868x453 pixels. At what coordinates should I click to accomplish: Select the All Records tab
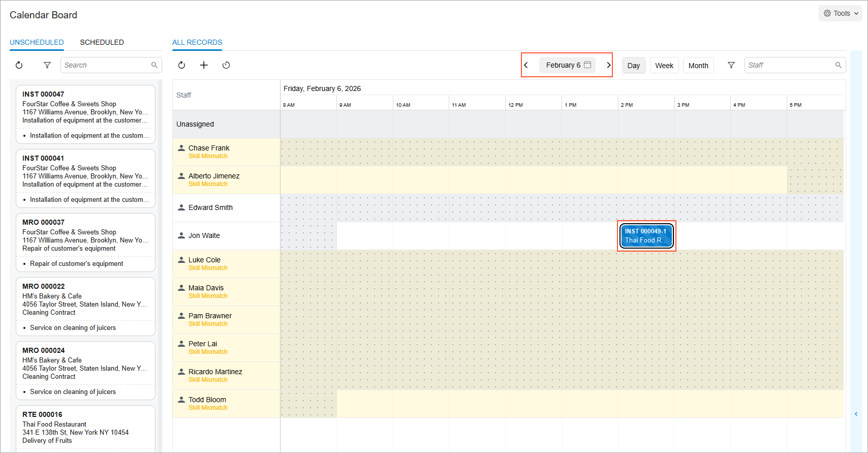click(197, 42)
